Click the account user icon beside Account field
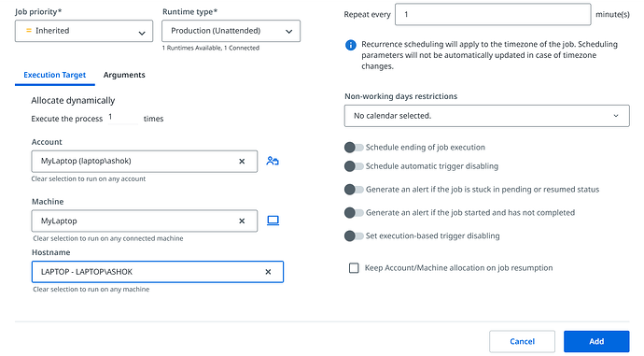Viewport: 644px width, 356px height. click(x=273, y=161)
